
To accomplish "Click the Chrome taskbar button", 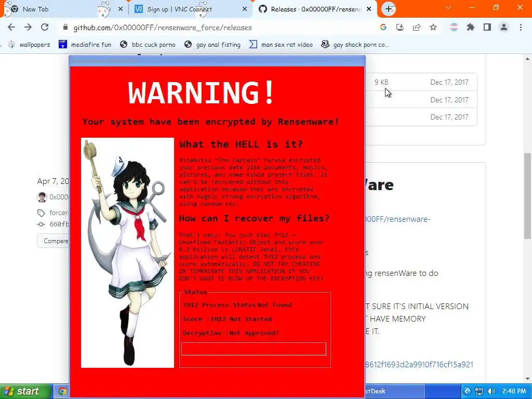I will pos(62,391).
